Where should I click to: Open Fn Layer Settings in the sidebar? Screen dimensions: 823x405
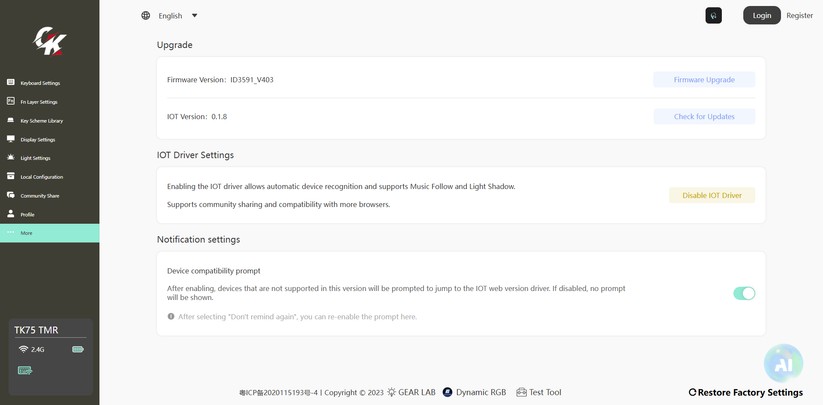tap(49, 102)
